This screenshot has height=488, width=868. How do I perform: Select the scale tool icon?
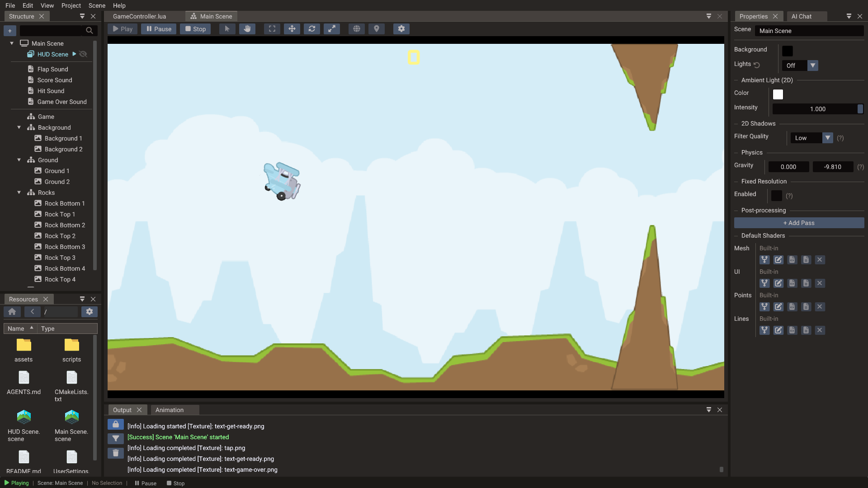(332, 29)
